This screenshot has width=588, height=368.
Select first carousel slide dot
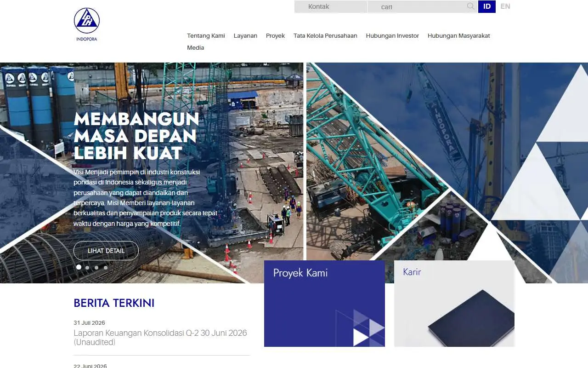[79, 267]
